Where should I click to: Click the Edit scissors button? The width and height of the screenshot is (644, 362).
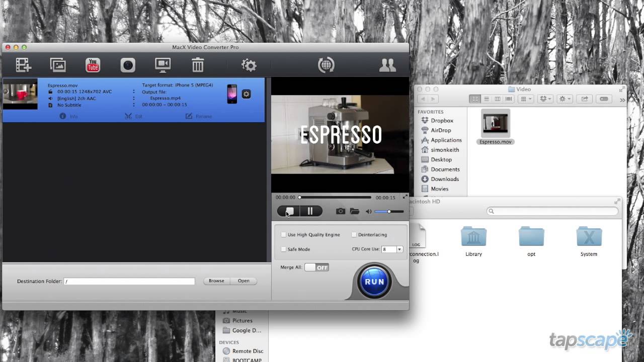[x=133, y=116]
